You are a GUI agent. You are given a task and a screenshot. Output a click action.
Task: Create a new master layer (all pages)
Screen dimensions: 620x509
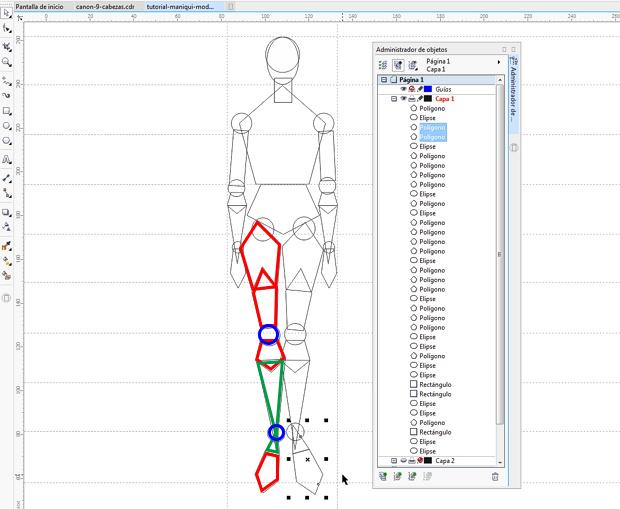(x=397, y=477)
